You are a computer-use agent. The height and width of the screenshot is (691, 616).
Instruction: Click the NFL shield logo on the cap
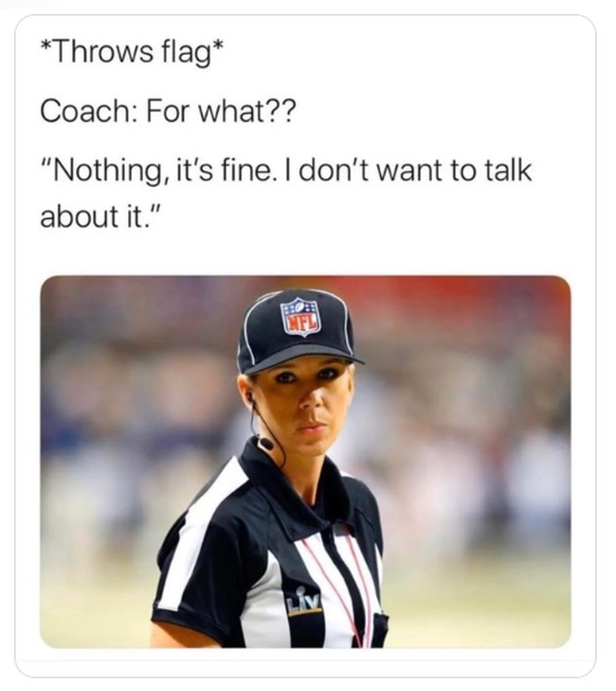coord(301,318)
